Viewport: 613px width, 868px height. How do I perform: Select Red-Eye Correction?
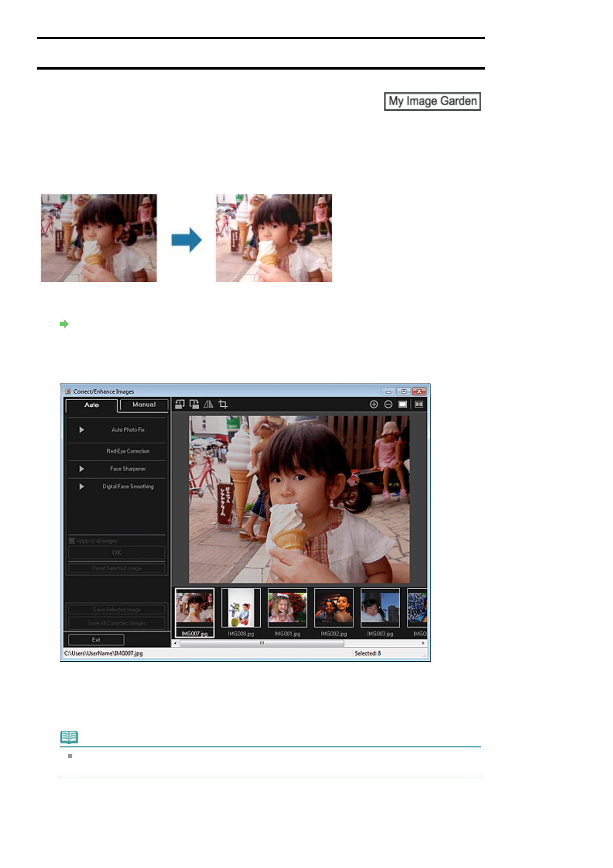point(128,451)
